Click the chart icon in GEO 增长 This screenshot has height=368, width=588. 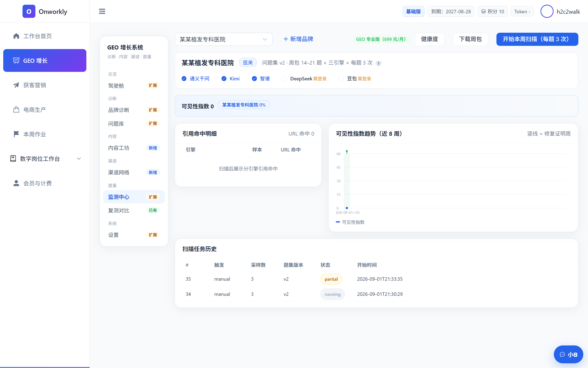(x=16, y=61)
